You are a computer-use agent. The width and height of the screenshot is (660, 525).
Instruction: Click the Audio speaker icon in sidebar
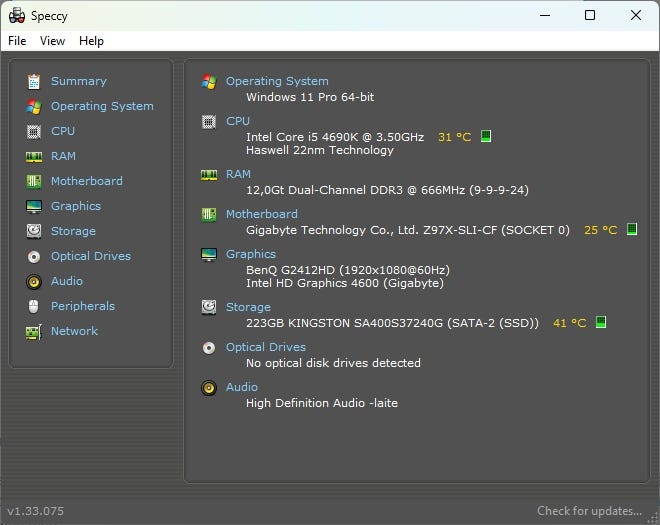pos(34,282)
